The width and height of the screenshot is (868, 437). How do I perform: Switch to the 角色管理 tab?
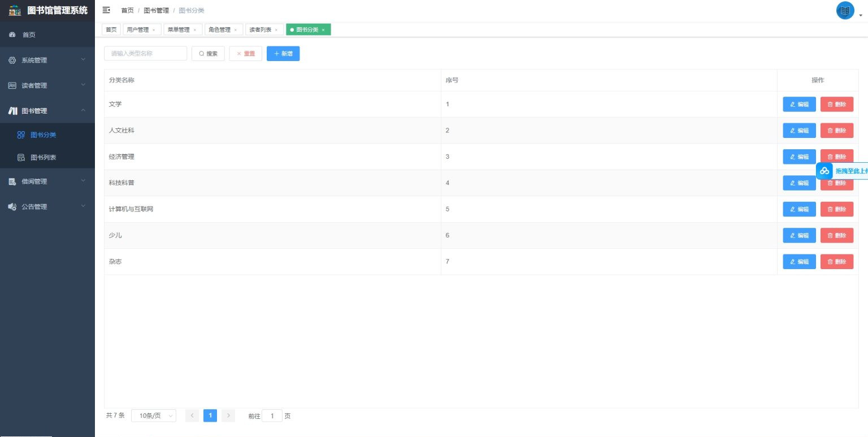click(219, 30)
